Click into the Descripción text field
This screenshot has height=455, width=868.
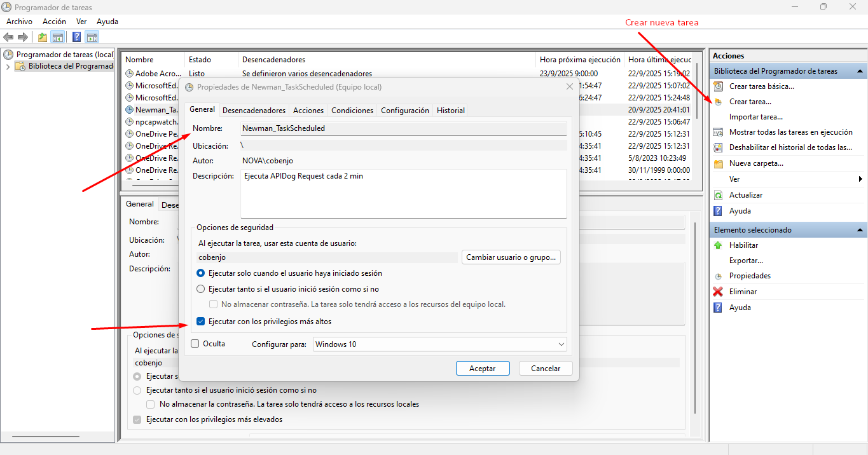[x=403, y=194]
